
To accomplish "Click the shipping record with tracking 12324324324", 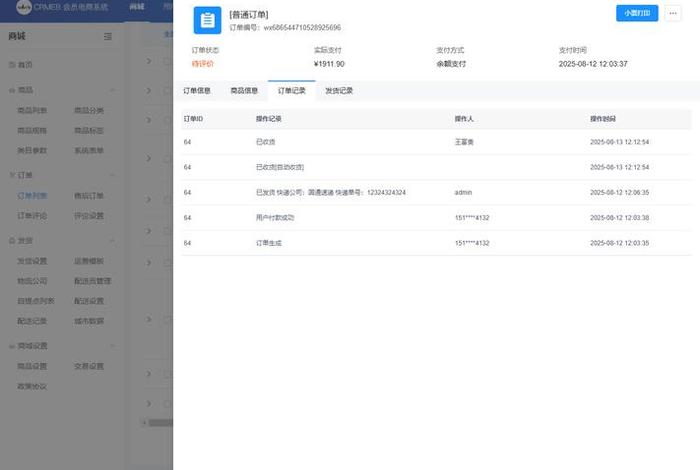I will tap(331, 192).
